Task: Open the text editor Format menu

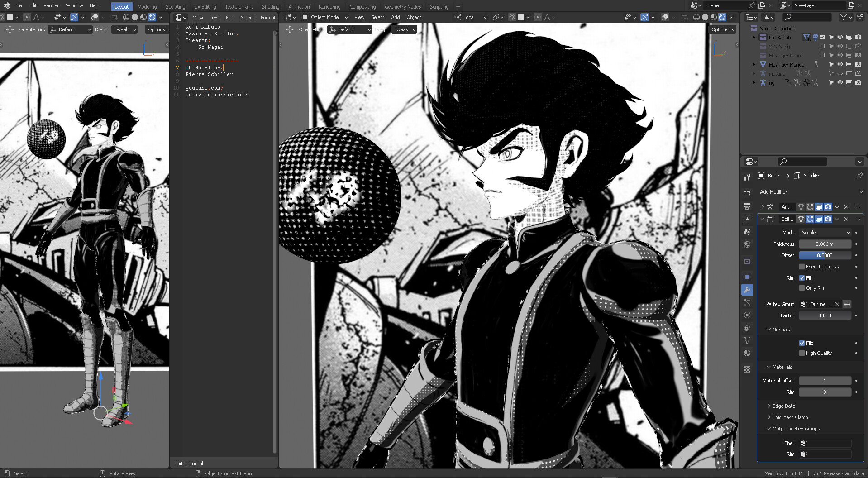Action: coord(268,18)
